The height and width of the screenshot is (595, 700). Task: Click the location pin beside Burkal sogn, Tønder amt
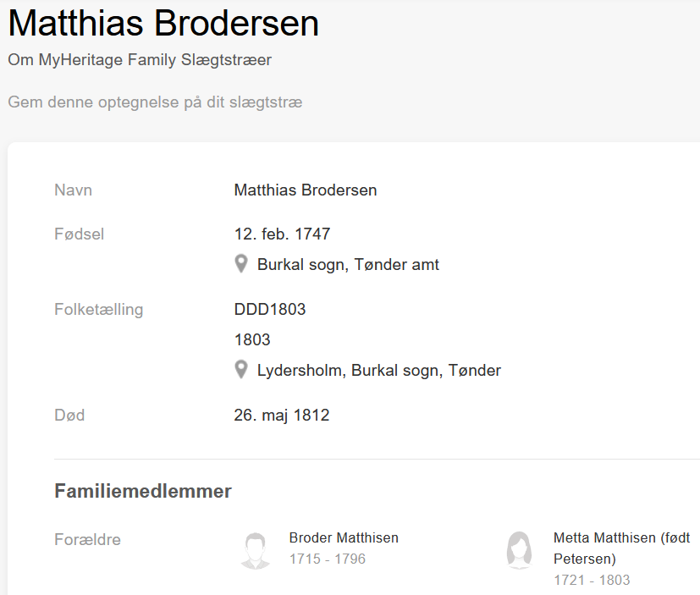(241, 264)
